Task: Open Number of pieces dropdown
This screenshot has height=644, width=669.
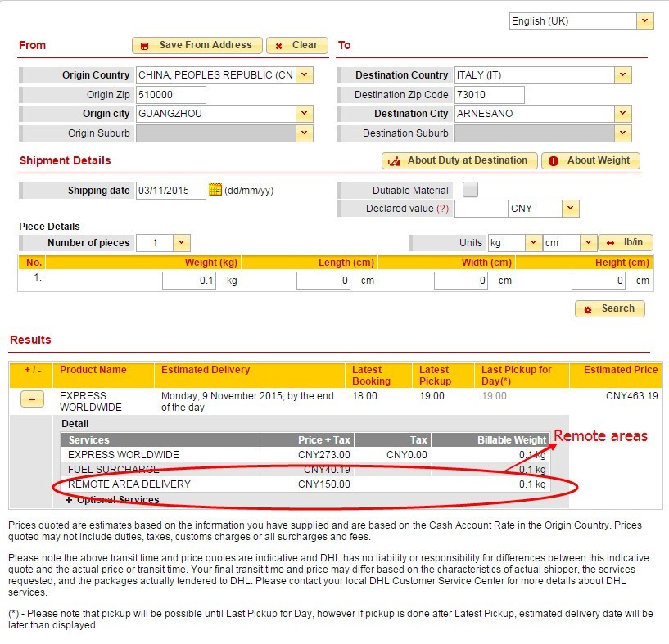Action: [x=182, y=243]
